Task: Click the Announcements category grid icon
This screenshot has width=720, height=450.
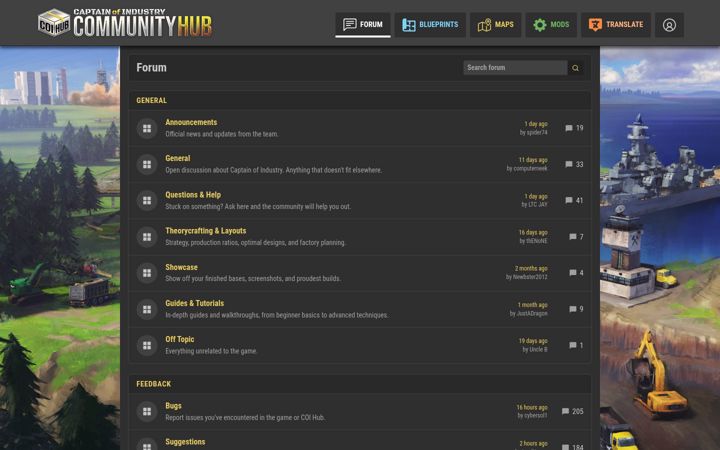Action: coord(147,128)
